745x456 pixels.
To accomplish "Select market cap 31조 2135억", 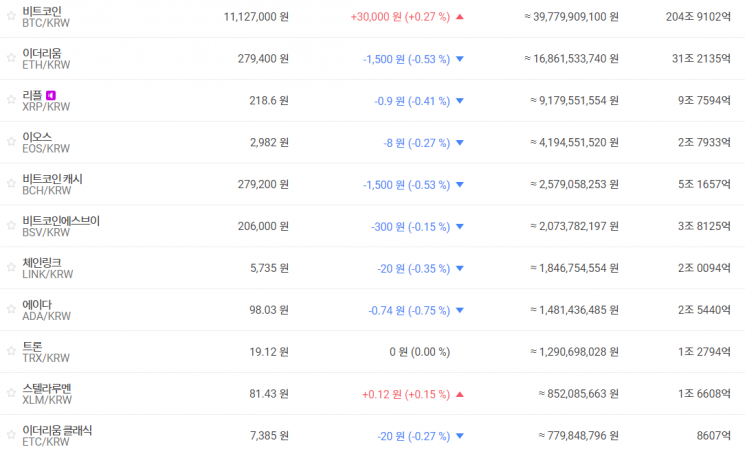I will click(701, 58).
